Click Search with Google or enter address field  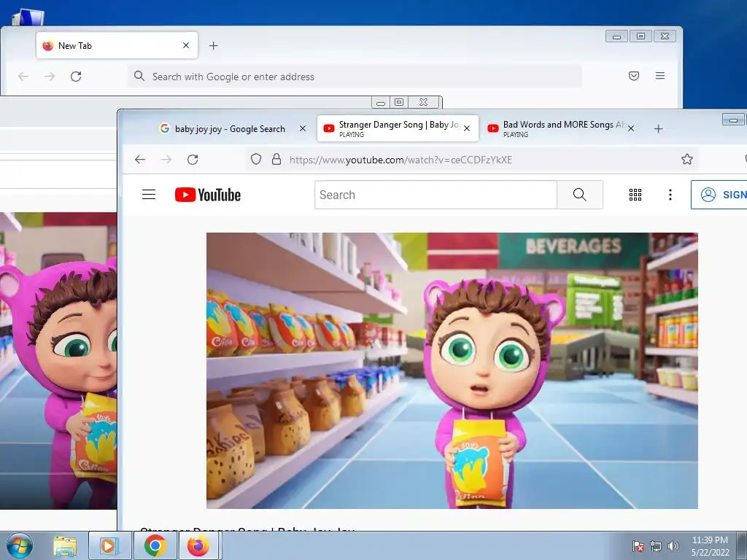pos(355,76)
